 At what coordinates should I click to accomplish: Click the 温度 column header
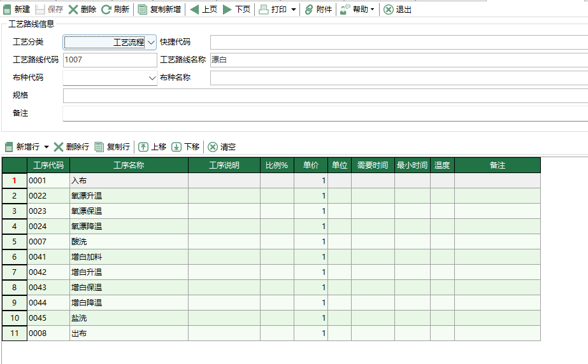click(x=443, y=165)
